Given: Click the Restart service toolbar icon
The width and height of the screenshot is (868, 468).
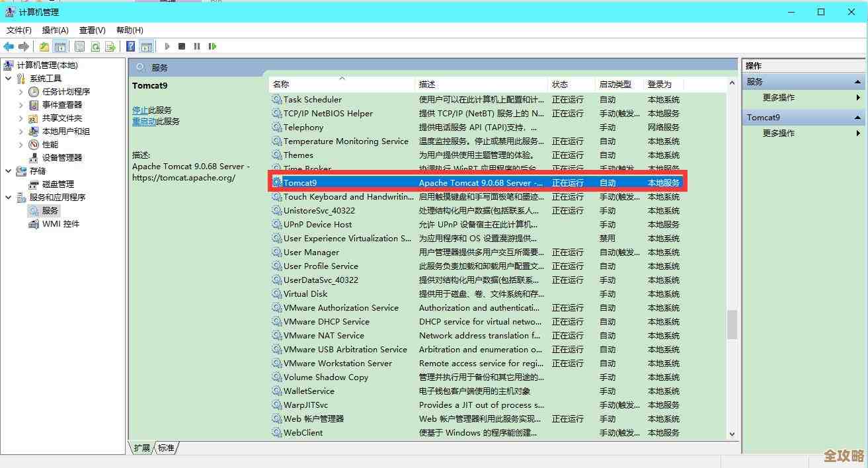Looking at the screenshot, I should tap(212, 46).
